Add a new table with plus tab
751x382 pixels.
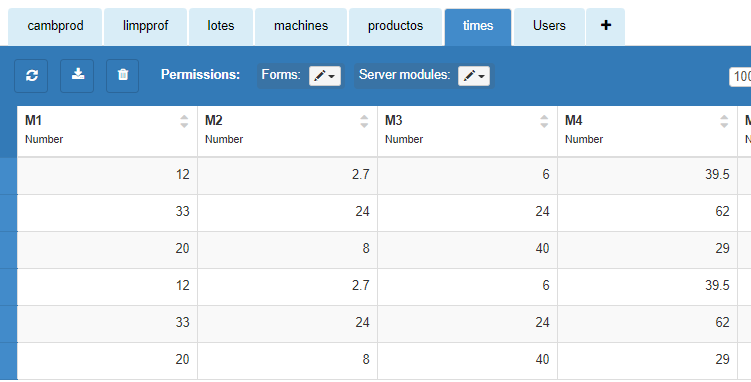click(x=605, y=26)
